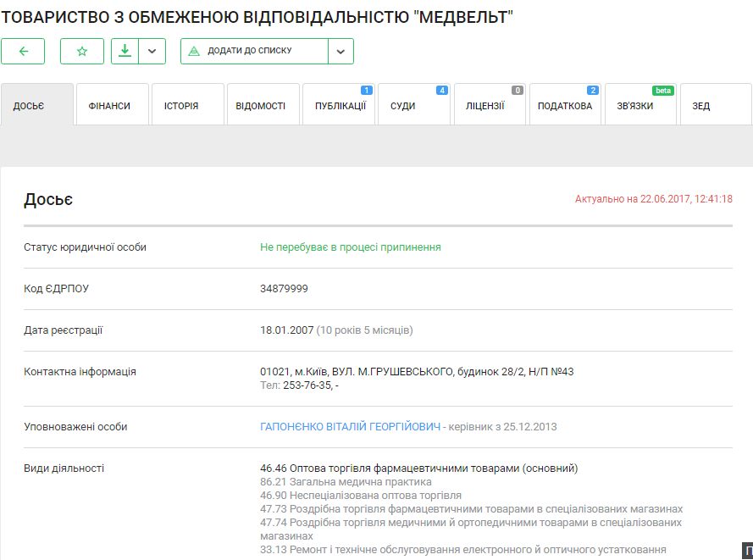753x560 pixels.
Task: Click the triangle icon in list selector
Action: tap(194, 51)
